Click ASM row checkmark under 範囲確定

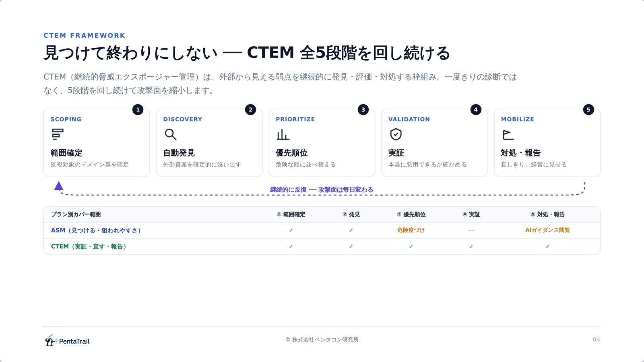pos(291,230)
